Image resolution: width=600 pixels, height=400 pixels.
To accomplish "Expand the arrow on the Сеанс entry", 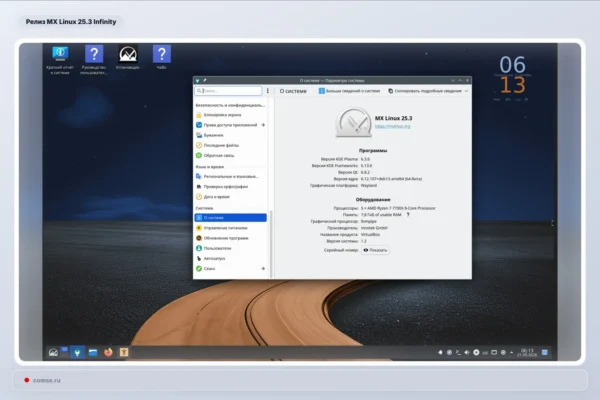I will [263, 268].
